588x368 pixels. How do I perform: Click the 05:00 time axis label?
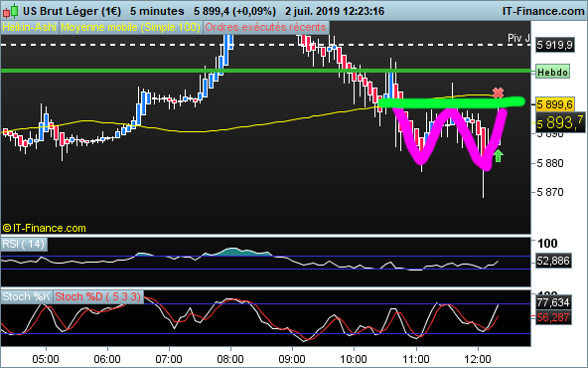(46, 359)
